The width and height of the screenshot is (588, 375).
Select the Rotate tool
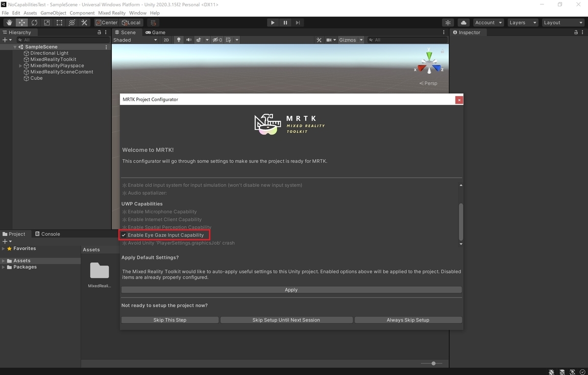(x=34, y=23)
